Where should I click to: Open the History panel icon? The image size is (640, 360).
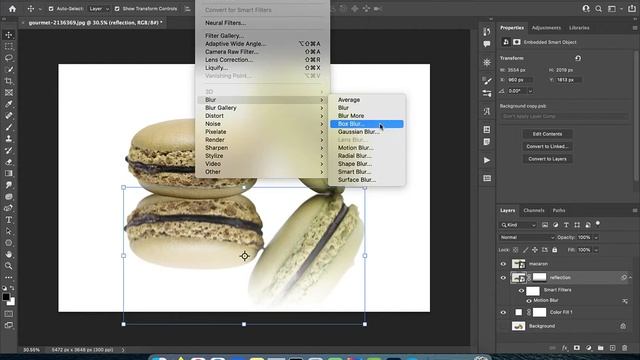click(487, 31)
